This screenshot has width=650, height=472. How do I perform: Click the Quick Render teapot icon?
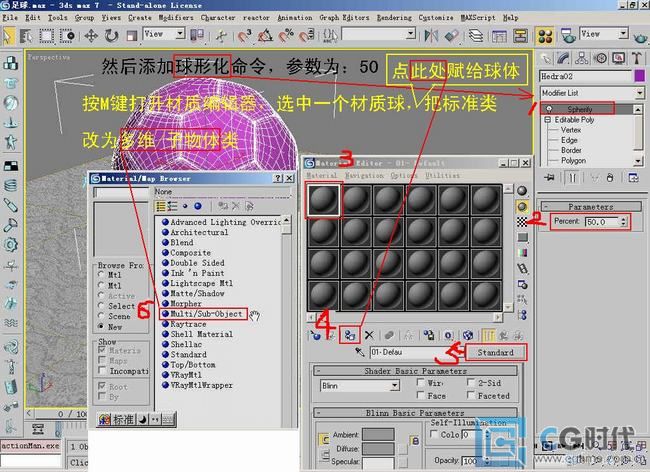(640, 37)
